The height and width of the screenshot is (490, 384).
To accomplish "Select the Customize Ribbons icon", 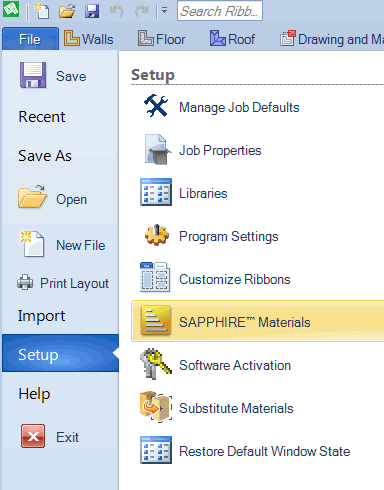I will 155,277.
